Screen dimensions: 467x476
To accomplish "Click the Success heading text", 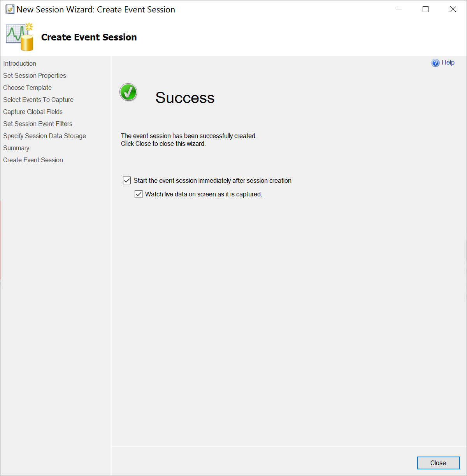I will click(x=185, y=98).
